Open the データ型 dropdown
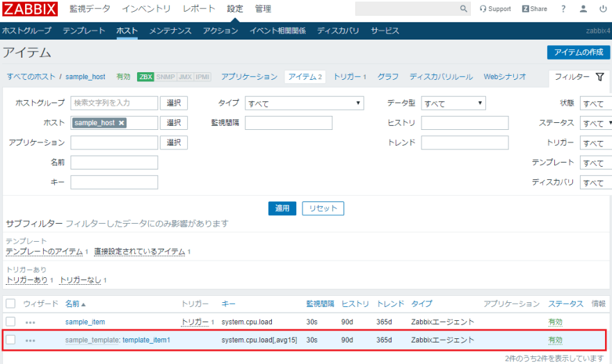Image resolution: width=612 pixels, height=364 pixels. (453, 104)
